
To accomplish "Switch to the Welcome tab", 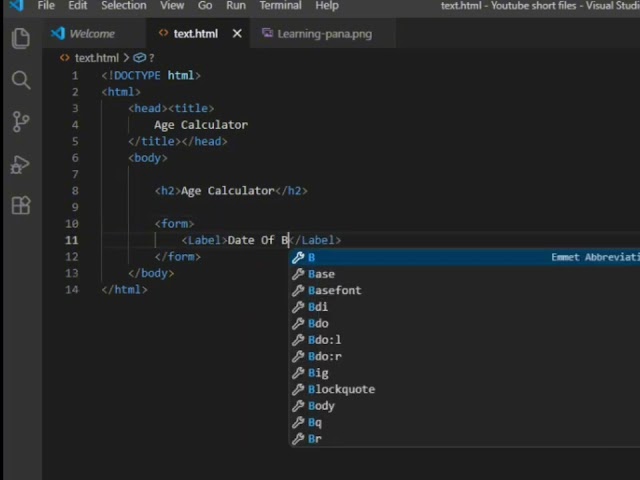I will click(x=92, y=33).
